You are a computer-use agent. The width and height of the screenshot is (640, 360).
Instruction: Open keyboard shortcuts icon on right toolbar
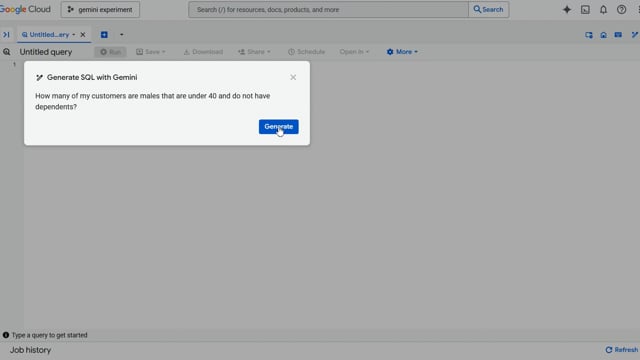click(x=618, y=35)
